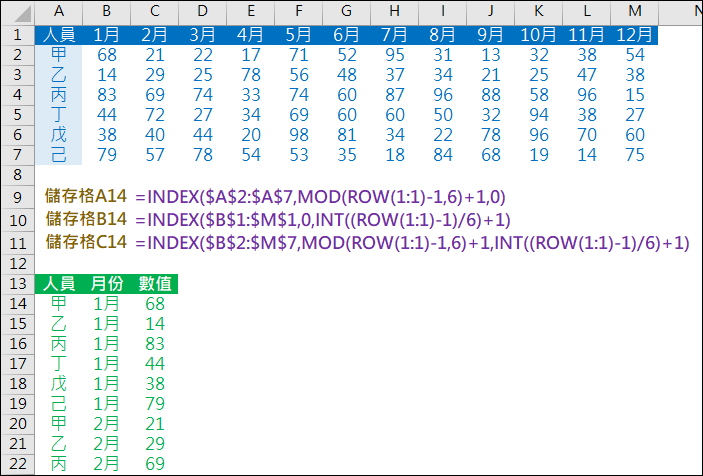Image resolution: width=703 pixels, height=476 pixels.
Task: Select column M header
Action: (634, 12)
